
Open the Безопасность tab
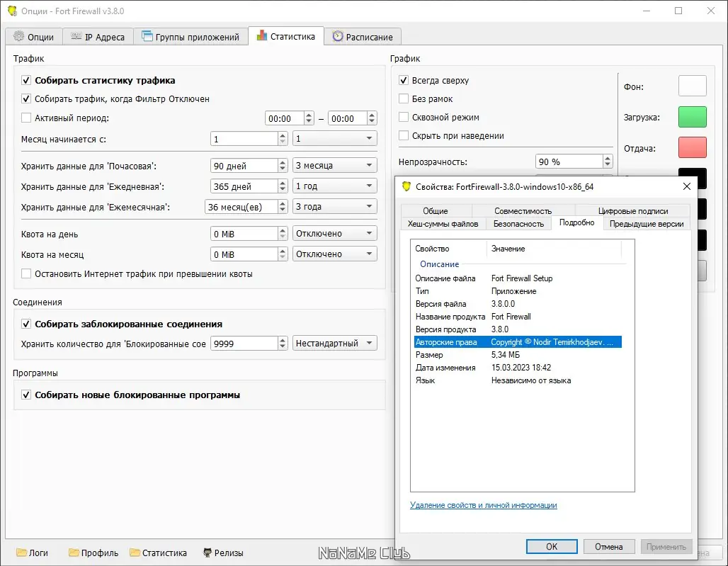pos(518,224)
